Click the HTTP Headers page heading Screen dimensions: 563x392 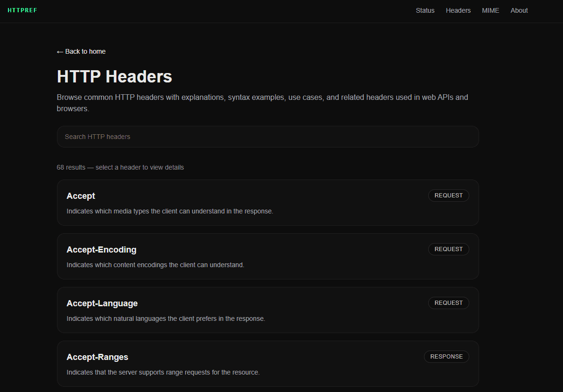pos(114,76)
